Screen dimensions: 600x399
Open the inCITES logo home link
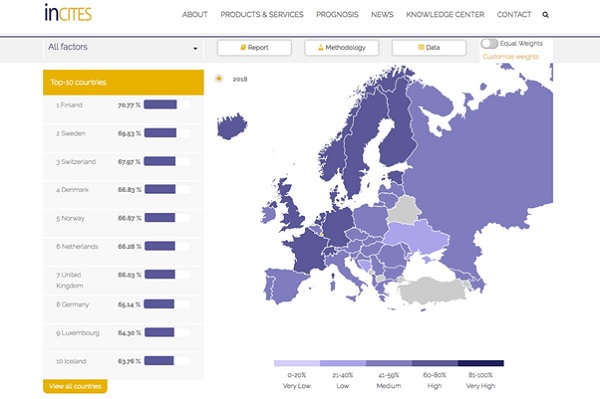tap(68, 13)
